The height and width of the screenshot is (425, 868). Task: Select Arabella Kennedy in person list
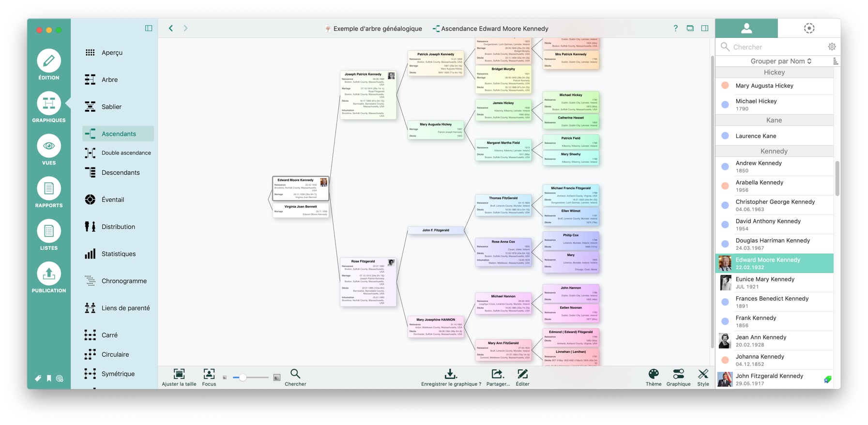pos(775,186)
